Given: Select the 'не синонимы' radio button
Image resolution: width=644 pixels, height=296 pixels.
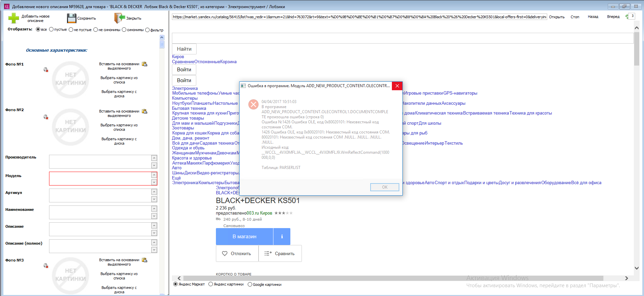Looking at the screenshot, I should pyautogui.click(x=95, y=30).
